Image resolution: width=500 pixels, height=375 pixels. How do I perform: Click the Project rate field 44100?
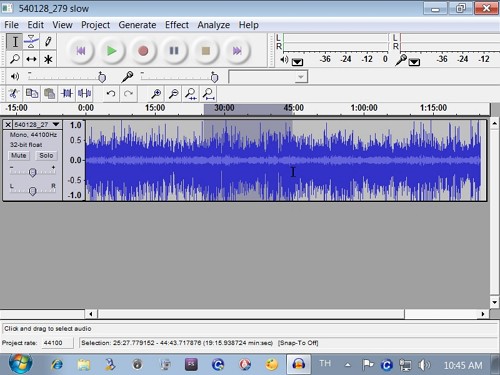coord(57,343)
